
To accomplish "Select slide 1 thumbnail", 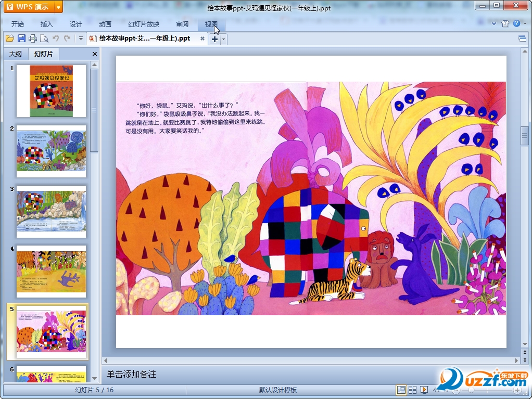I will click(51, 91).
